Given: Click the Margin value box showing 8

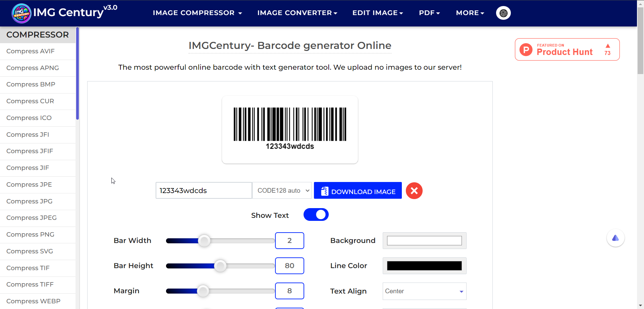Looking at the screenshot, I should point(289,291).
